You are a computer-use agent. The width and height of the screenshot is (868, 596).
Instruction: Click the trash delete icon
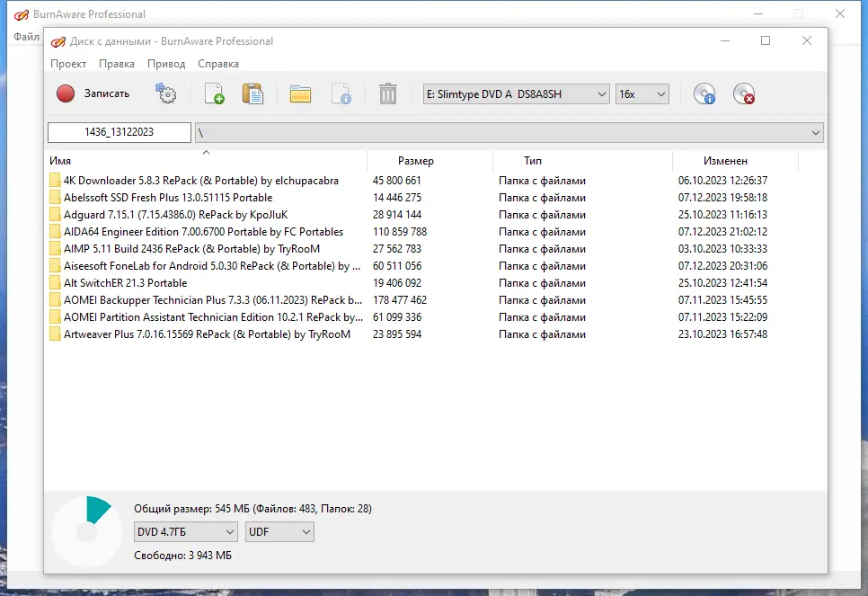(387, 93)
